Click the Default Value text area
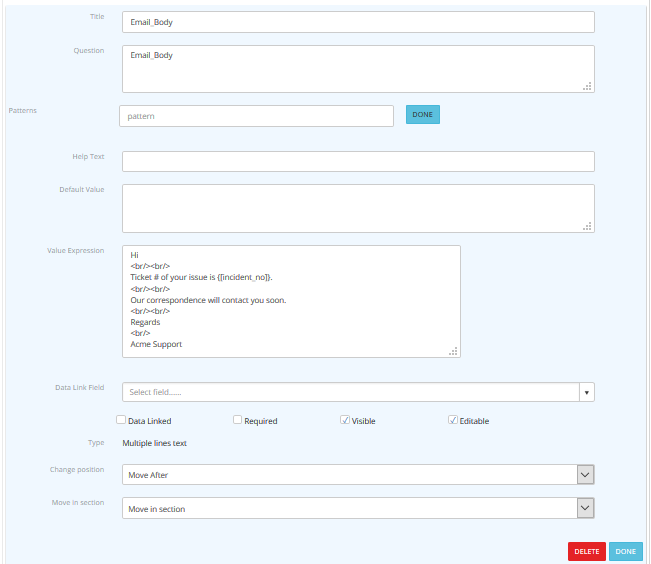 [x=358, y=208]
